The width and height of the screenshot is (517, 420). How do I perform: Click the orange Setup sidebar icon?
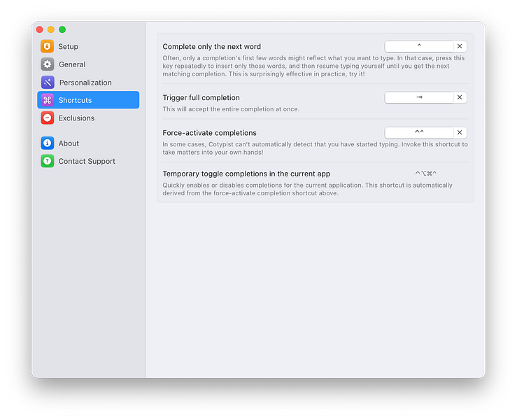47,46
